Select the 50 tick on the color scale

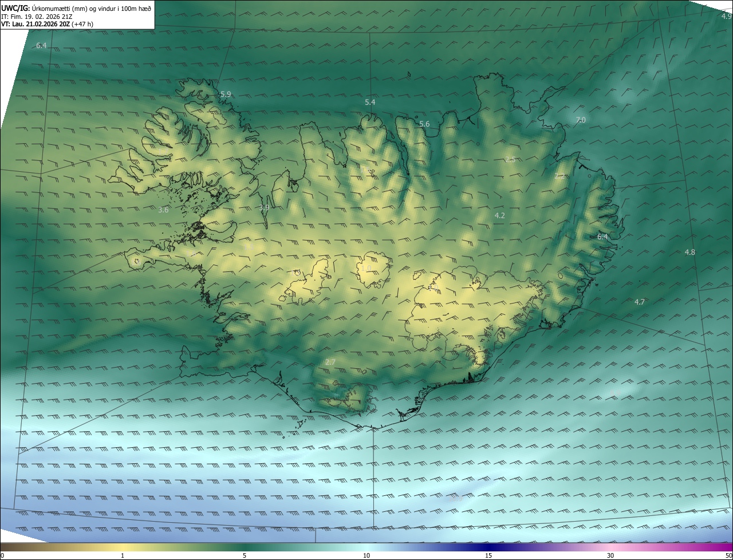point(728,555)
